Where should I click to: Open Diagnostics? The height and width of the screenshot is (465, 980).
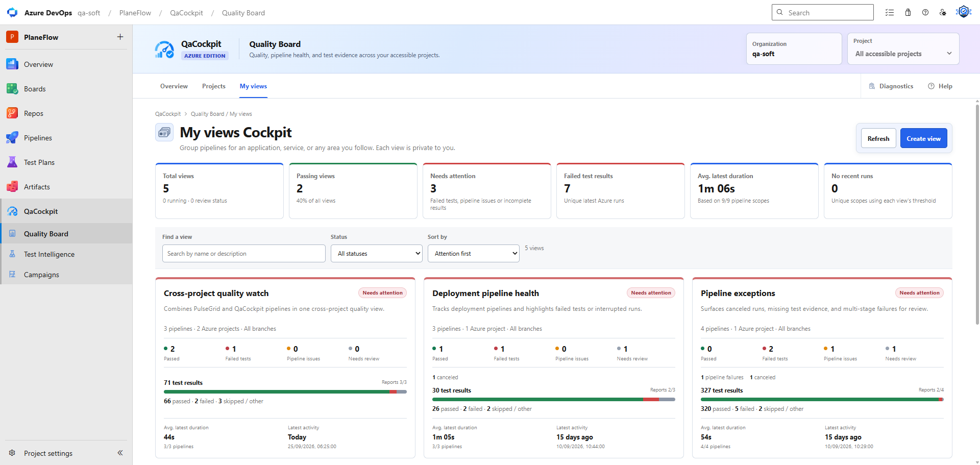pos(891,86)
